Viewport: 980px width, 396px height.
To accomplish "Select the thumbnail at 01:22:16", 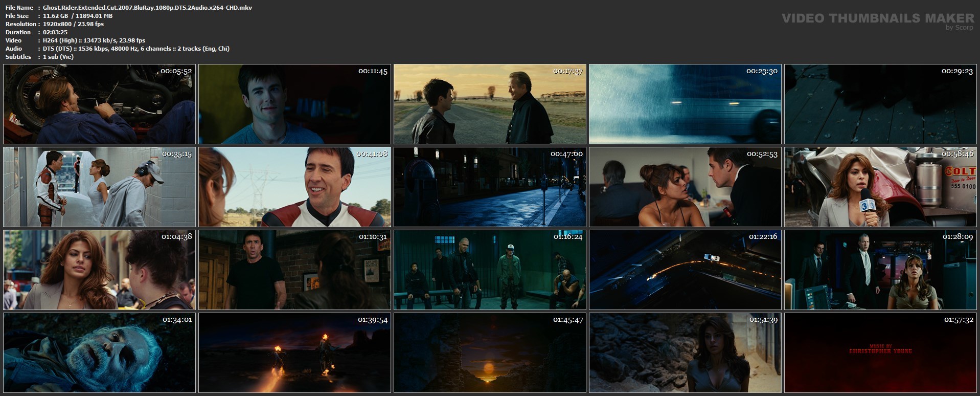I will [x=685, y=270].
